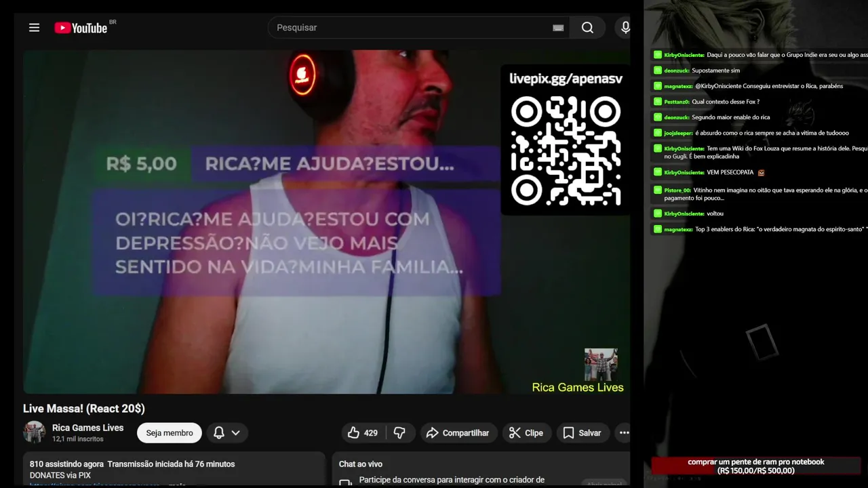
Task: Create a clip with the Clipe button
Action: click(x=526, y=432)
